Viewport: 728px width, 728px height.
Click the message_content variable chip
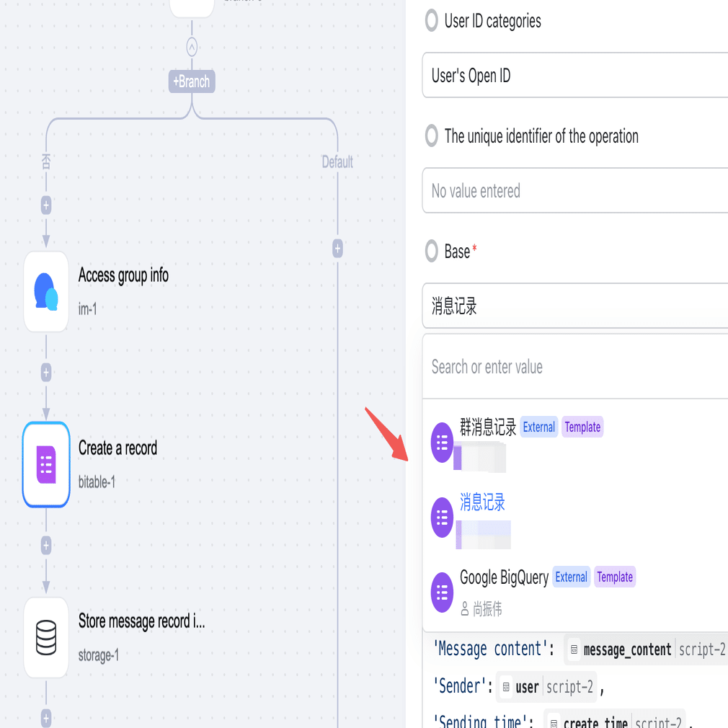pyautogui.click(x=627, y=649)
